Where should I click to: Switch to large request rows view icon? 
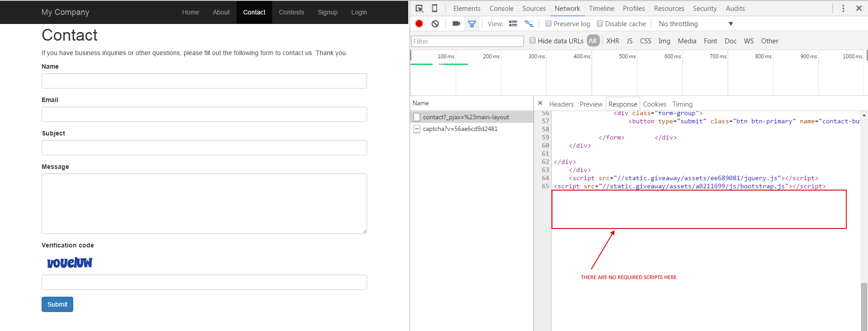(x=513, y=23)
